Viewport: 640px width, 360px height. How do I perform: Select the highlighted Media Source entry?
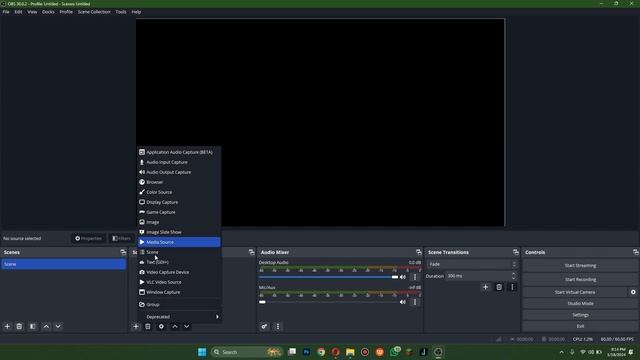pyautogui.click(x=180, y=242)
